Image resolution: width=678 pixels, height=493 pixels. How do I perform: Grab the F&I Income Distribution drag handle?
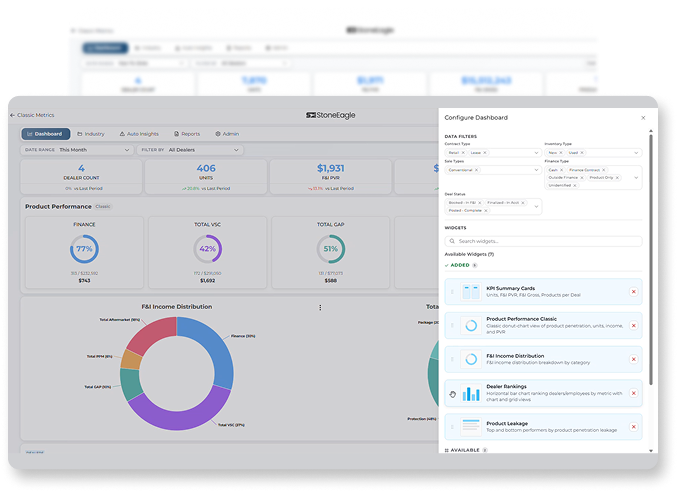(452, 359)
